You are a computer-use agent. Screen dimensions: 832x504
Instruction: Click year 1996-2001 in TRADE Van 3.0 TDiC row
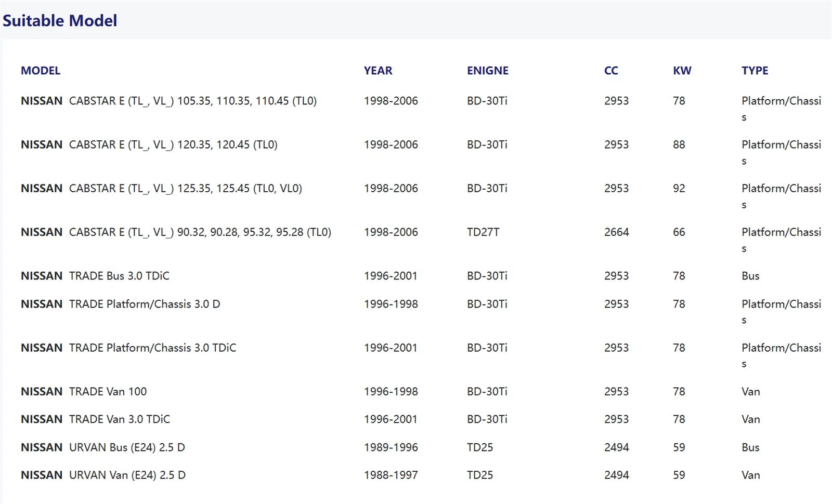tap(391, 419)
